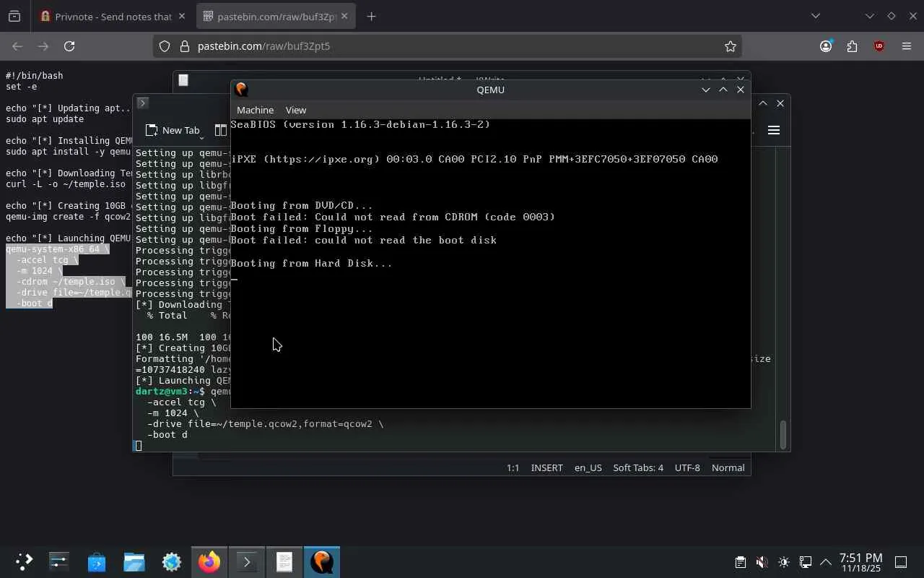This screenshot has width=924, height=578.
Task: Click the Konsole split view icon
Action: [221, 130]
